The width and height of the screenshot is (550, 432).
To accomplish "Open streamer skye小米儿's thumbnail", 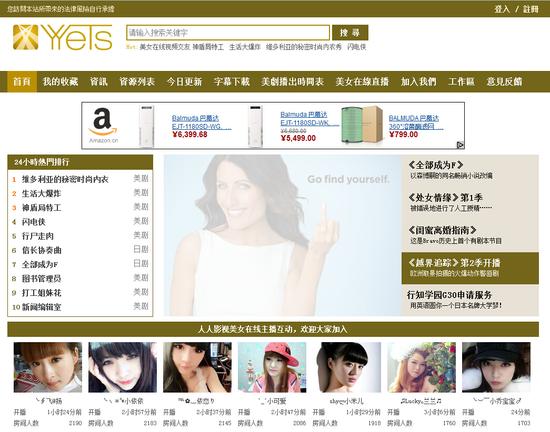I will point(348,367).
